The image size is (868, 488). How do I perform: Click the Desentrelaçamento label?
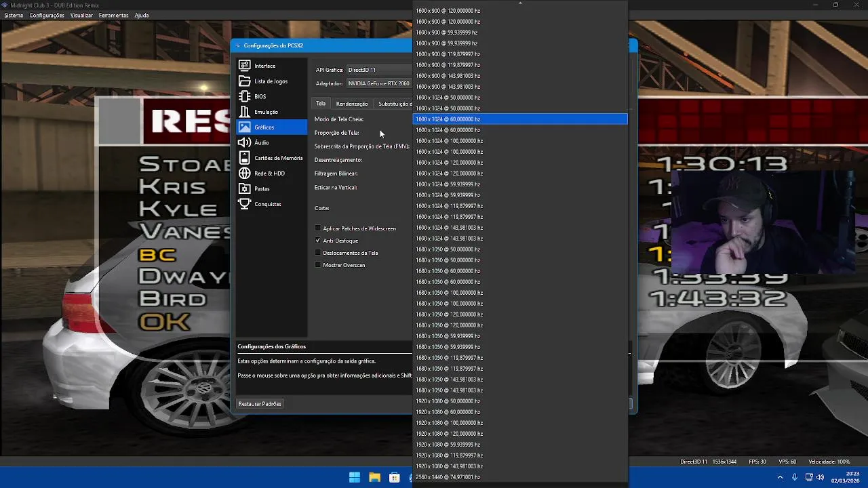coord(338,160)
